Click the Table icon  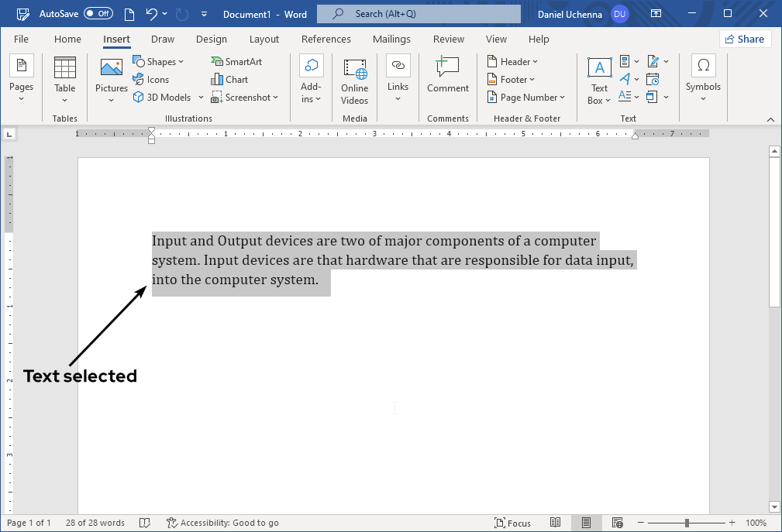[x=65, y=68]
